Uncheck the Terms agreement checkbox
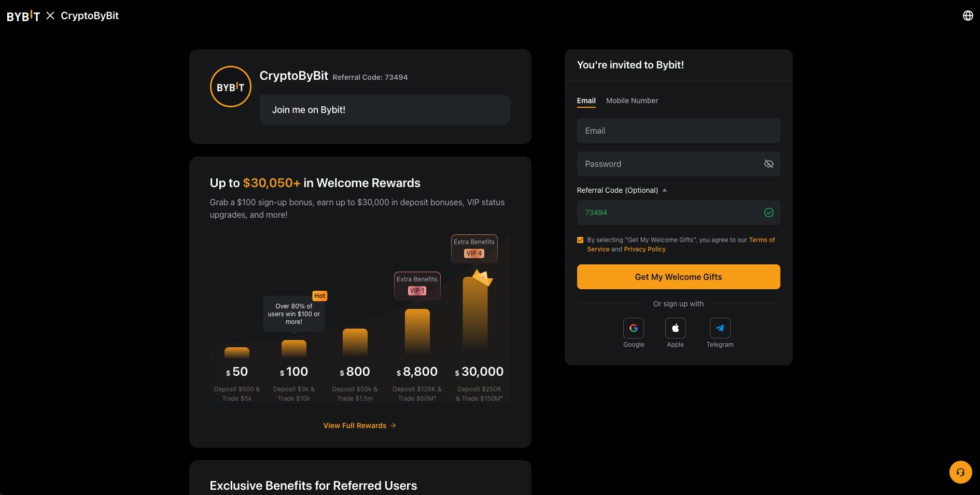Screen dimensions: 980x495 tap(580, 240)
